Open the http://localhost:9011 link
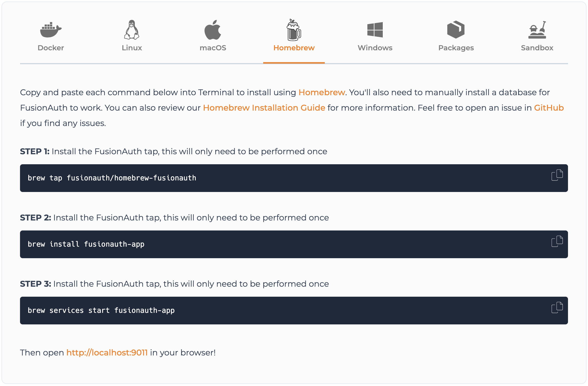This screenshot has height=386, width=588. coord(107,352)
